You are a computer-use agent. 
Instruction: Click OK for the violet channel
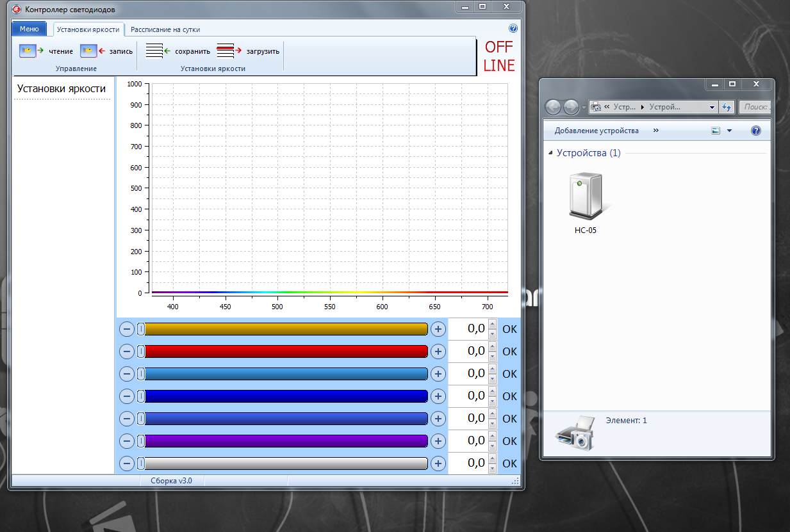pyautogui.click(x=509, y=441)
